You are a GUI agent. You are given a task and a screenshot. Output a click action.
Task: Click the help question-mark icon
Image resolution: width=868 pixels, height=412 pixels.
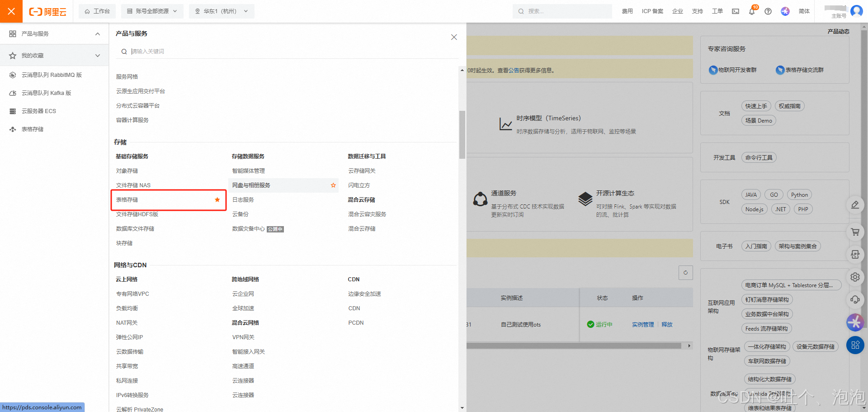coord(768,11)
